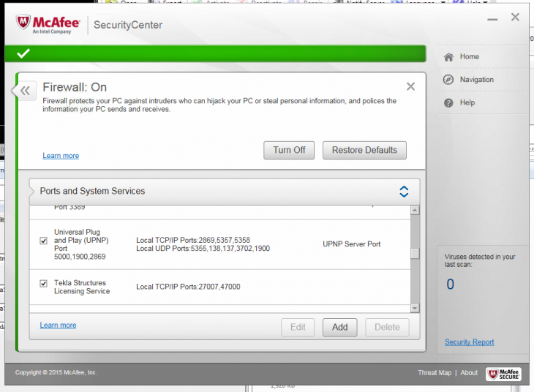Minimize the SecurityCenter window
The width and height of the screenshot is (534, 392).
pyautogui.click(x=492, y=20)
